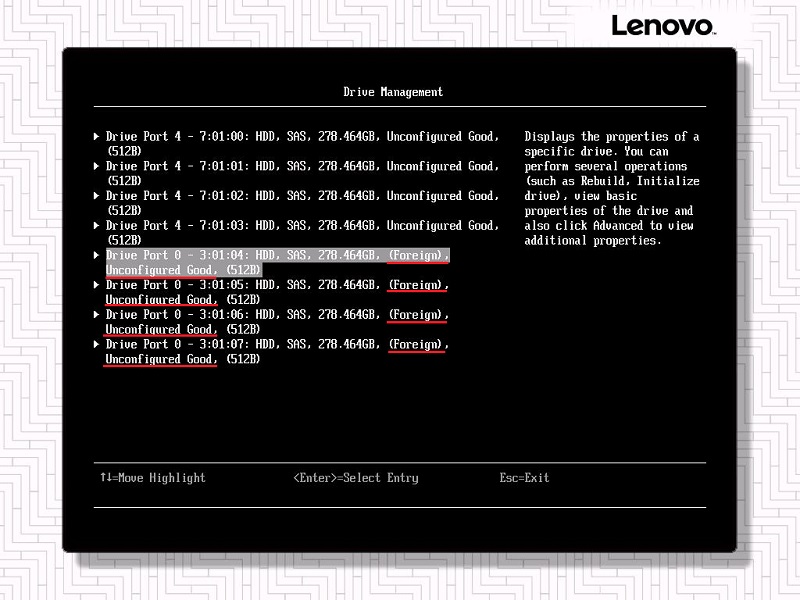Viewport: 800px width, 600px height.
Task: Open Drive Port 4 - 7:01:01 properties
Action: 300,166
